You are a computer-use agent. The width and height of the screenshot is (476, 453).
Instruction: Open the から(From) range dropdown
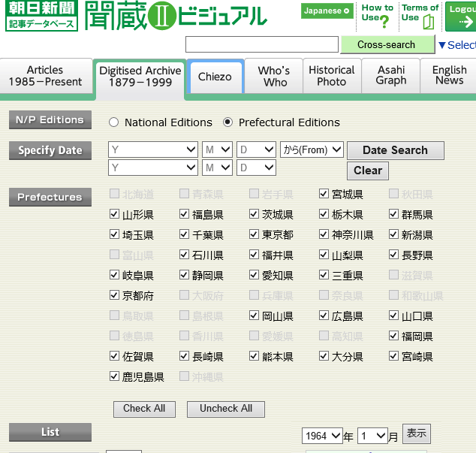[x=312, y=149]
